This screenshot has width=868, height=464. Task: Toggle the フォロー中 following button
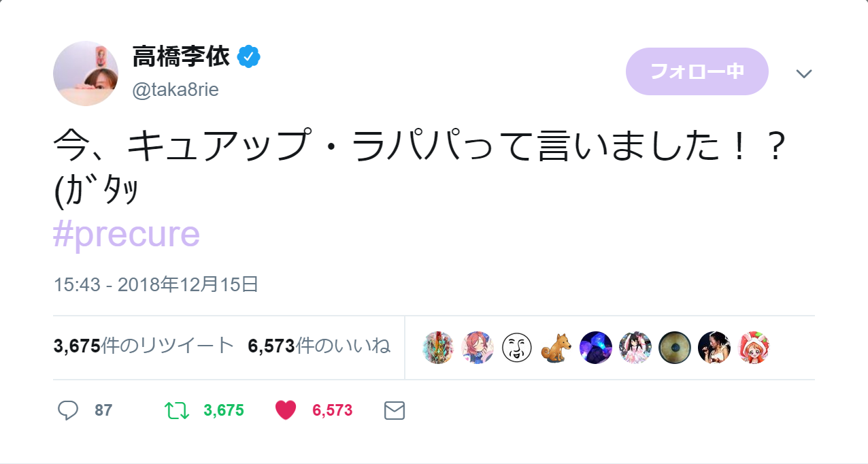[x=697, y=71]
